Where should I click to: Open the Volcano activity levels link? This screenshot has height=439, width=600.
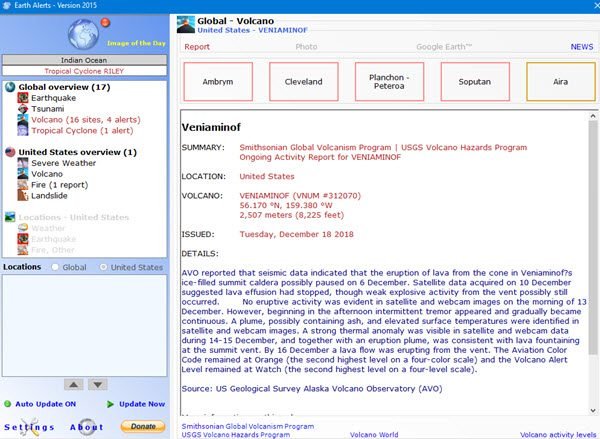click(x=558, y=435)
